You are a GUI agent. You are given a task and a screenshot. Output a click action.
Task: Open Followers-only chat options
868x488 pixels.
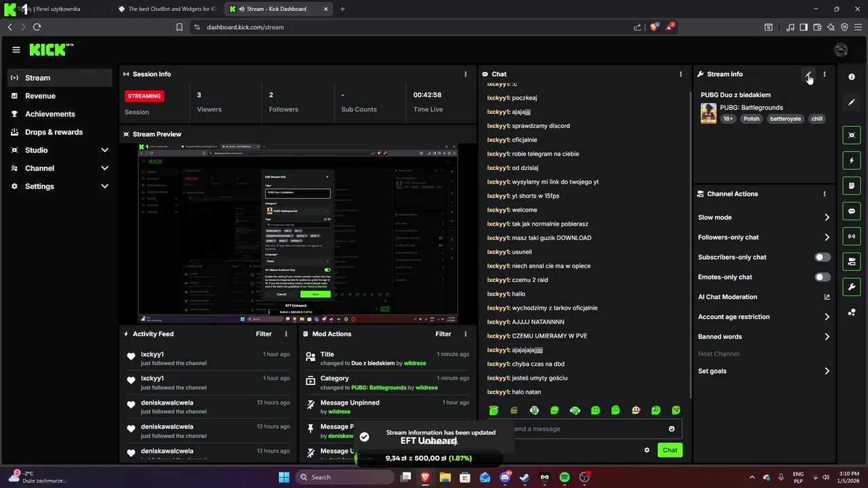(764, 237)
